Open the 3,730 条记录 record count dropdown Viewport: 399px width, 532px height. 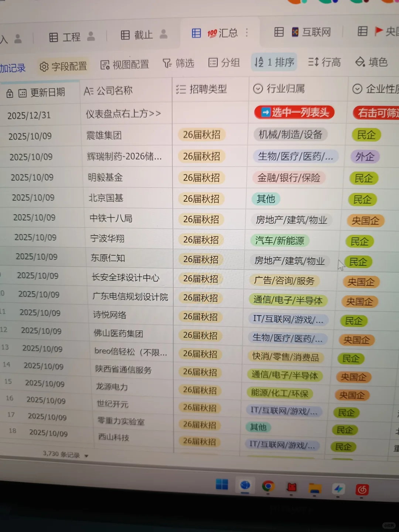65,454
